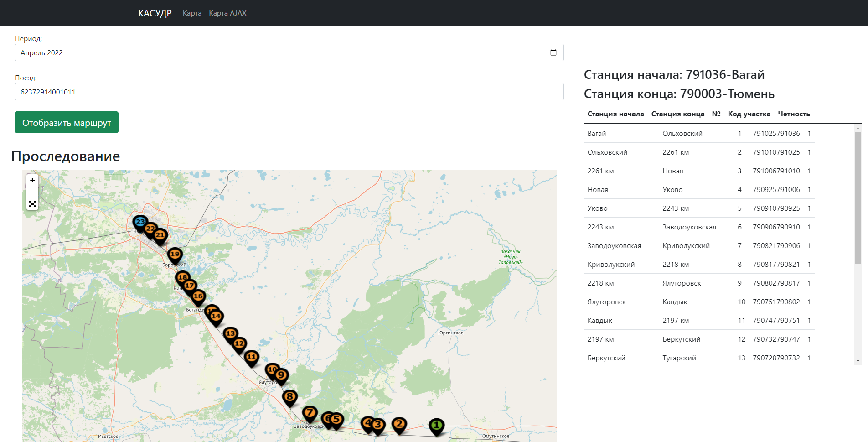Screen dimensions: 868x442
Task: Select map marker 8
Action: (x=290, y=397)
